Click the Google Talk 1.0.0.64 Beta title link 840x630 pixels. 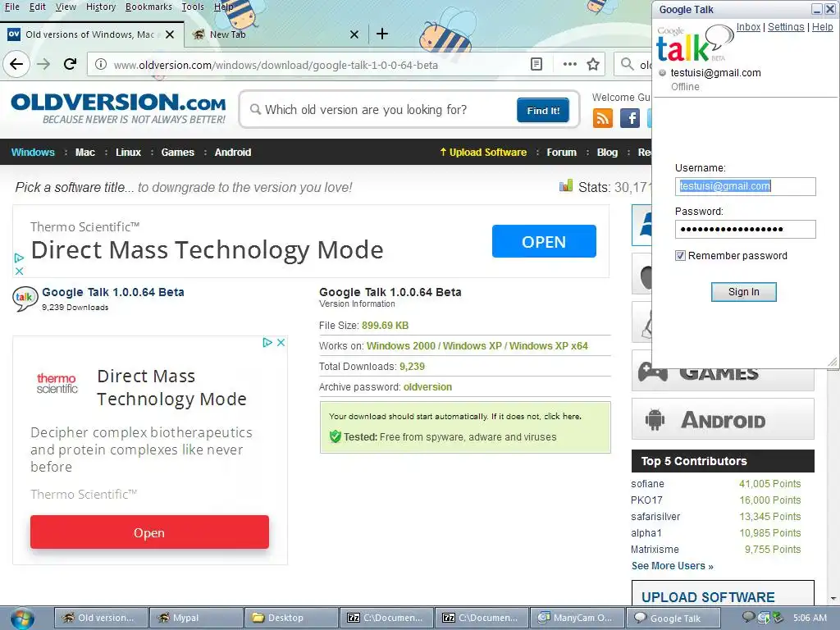pyautogui.click(x=113, y=292)
